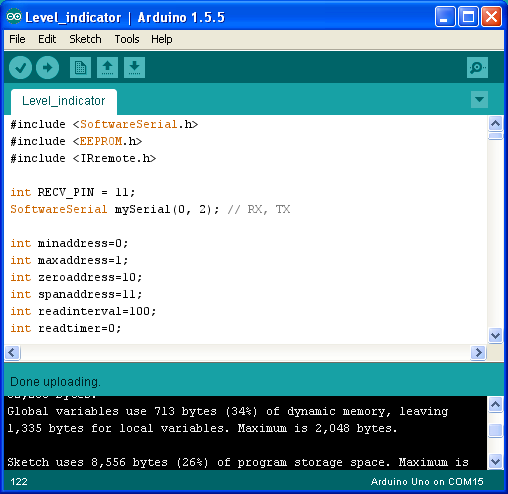Upload sketch with the arrow button
508x494 pixels.
(x=47, y=68)
